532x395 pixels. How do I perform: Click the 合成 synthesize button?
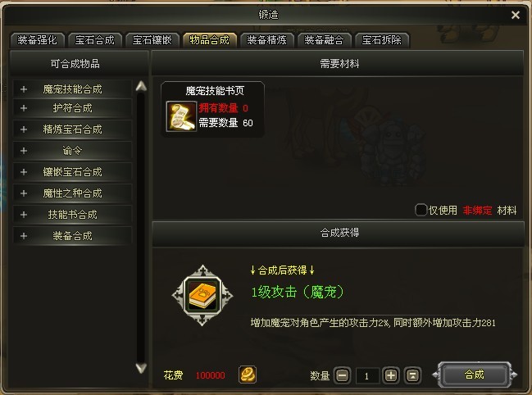(x=474, y=375)
